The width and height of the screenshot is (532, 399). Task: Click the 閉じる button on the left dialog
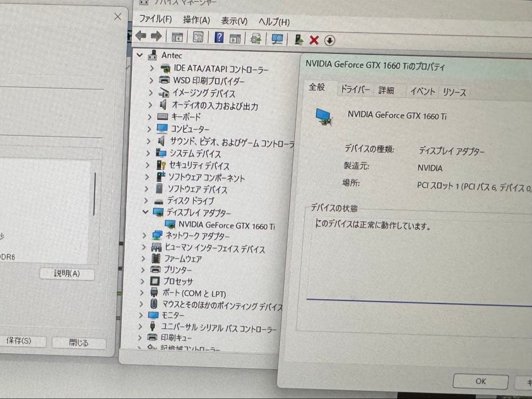pyautogui.click(x=78, y=343)
